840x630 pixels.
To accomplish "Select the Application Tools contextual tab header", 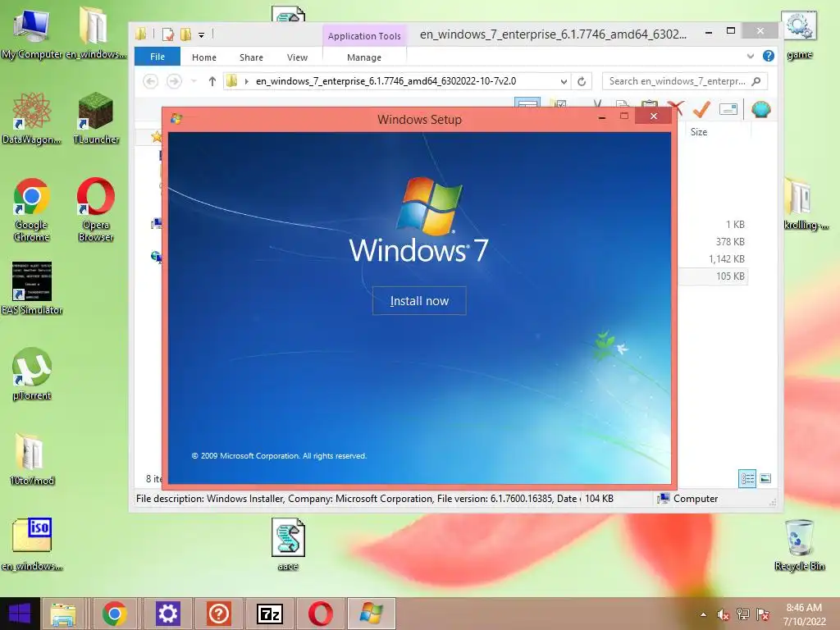I will (364, 36).
